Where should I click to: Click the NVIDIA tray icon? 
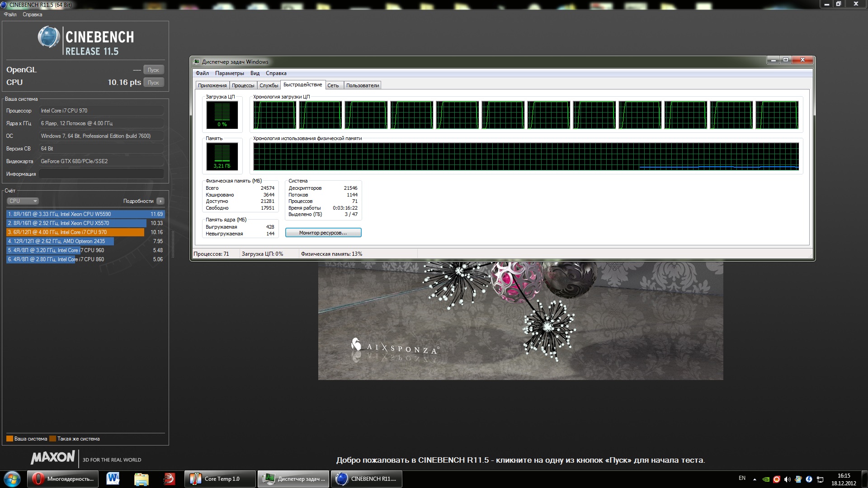click(x=766, y=479)
